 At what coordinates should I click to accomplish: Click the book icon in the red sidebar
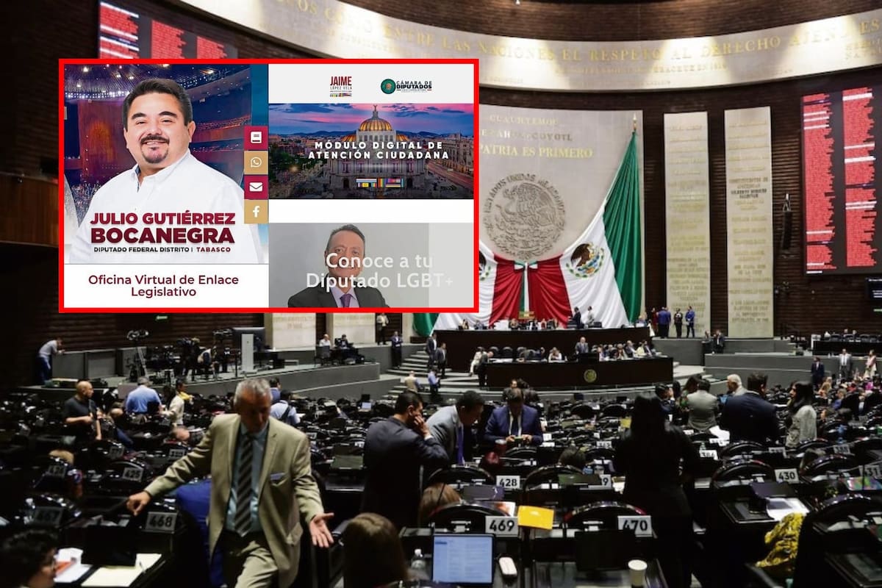256,137
